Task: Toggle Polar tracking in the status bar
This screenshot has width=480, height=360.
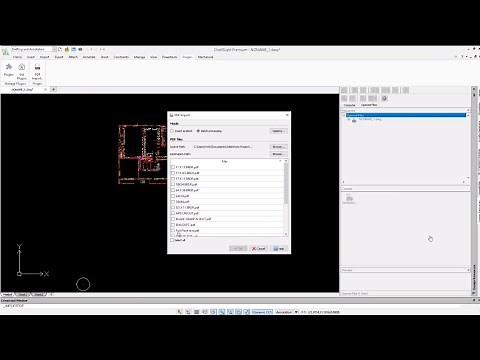Action: (205, 312)
